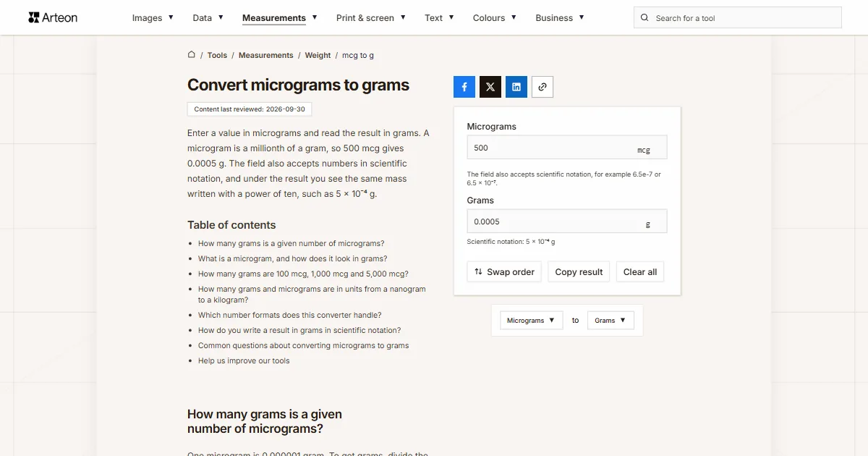Click Clear all button
This screenshot has height=456, width=868.
click(640, 272)
